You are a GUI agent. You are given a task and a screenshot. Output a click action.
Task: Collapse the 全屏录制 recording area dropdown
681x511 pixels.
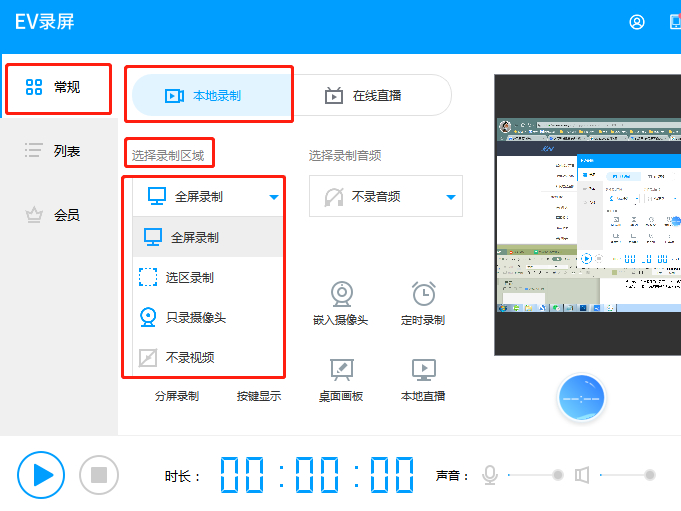click(208, 197)
